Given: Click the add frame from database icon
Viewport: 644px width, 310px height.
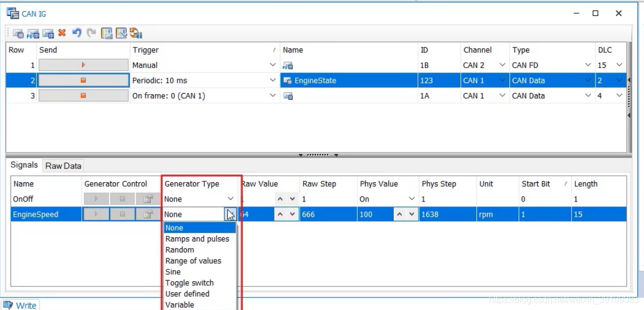Looking at the screenshot, I should tap(18, 34).
